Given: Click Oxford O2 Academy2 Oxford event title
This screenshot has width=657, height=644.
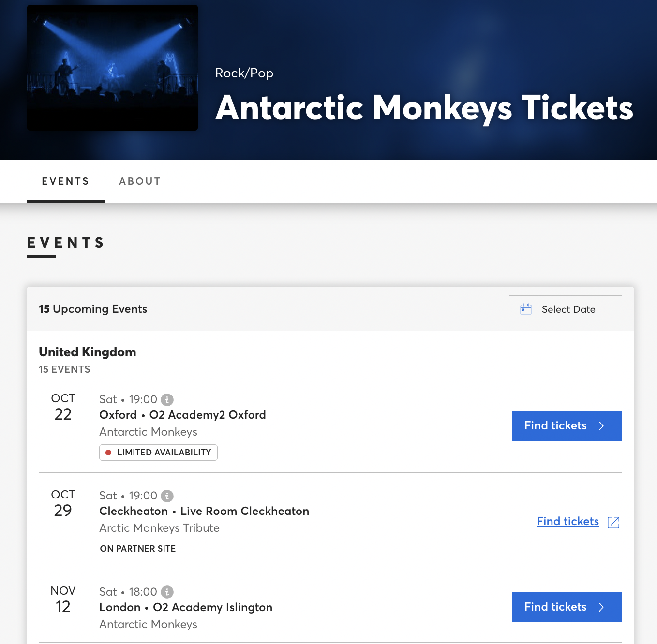Looking at the screenshot, I should [182, 415].
